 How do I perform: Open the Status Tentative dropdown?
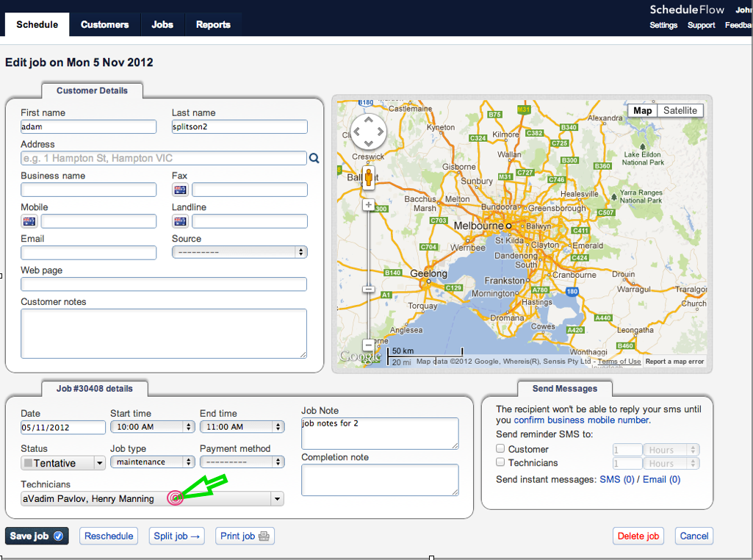pyautogui.click(x=63, y=463)
